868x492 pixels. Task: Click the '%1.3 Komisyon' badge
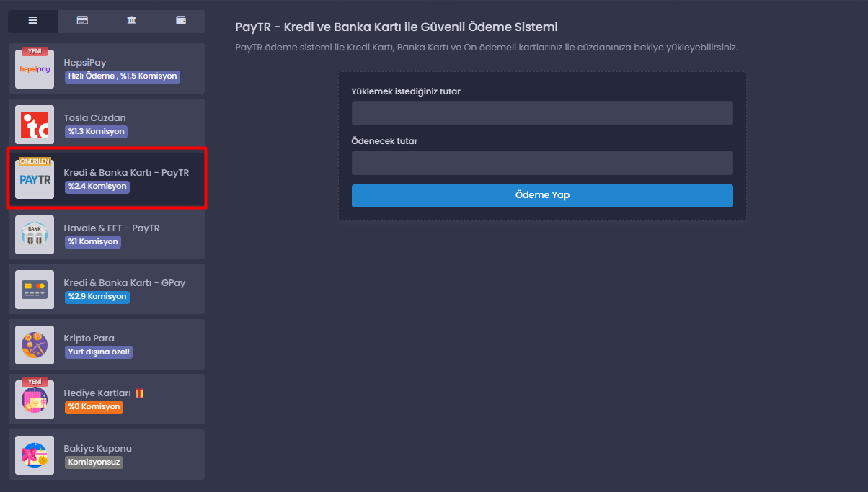[96, 132]
